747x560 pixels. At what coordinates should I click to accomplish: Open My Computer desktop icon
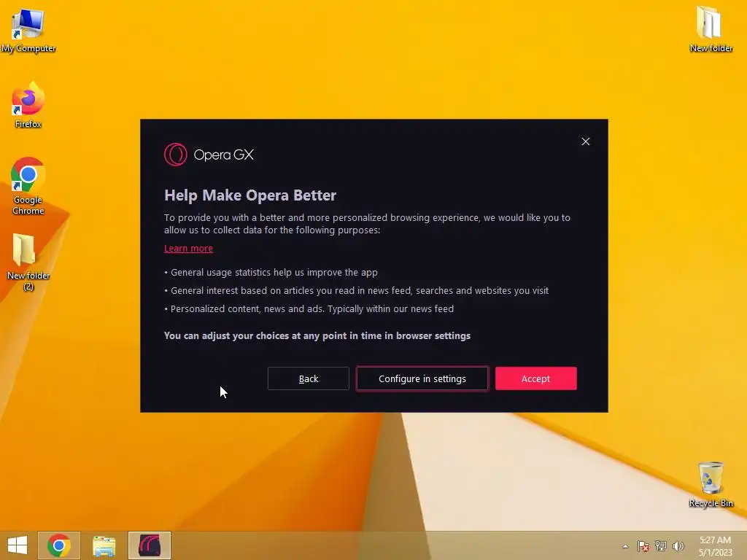point(28,29)
